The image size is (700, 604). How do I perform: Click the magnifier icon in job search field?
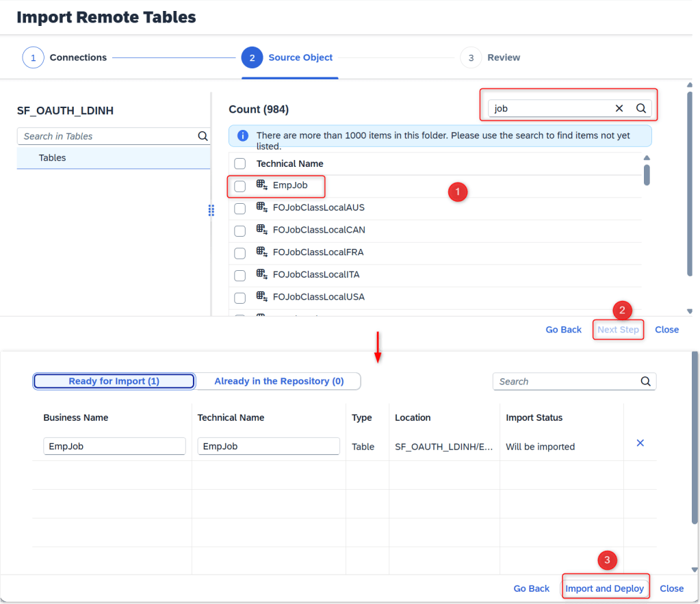click(641, 108)
